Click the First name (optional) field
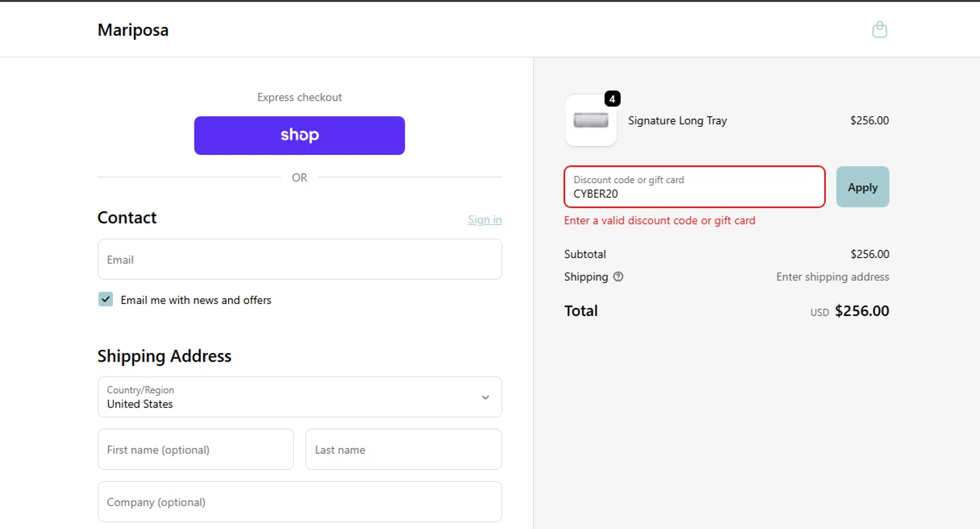This screenshot has height=529, width=980. coord(196,449)
